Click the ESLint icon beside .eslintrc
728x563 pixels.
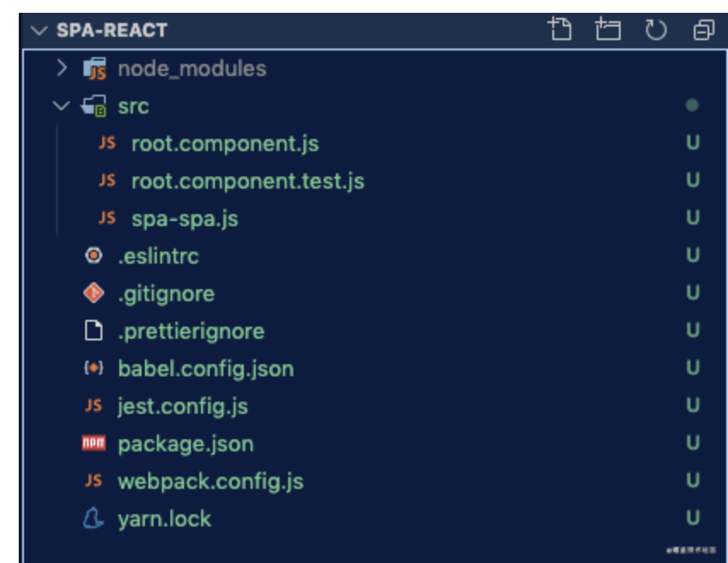(94, 256)
